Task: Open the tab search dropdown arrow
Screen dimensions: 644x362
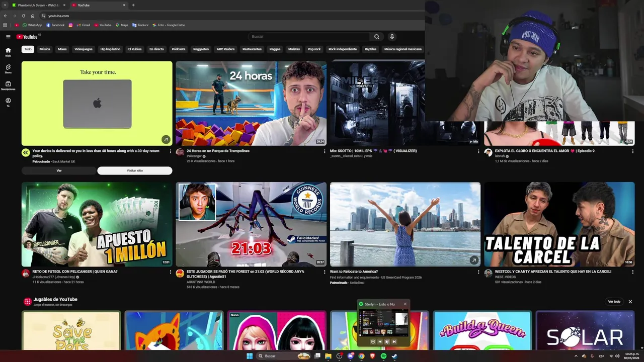Action: click(5, 5)
